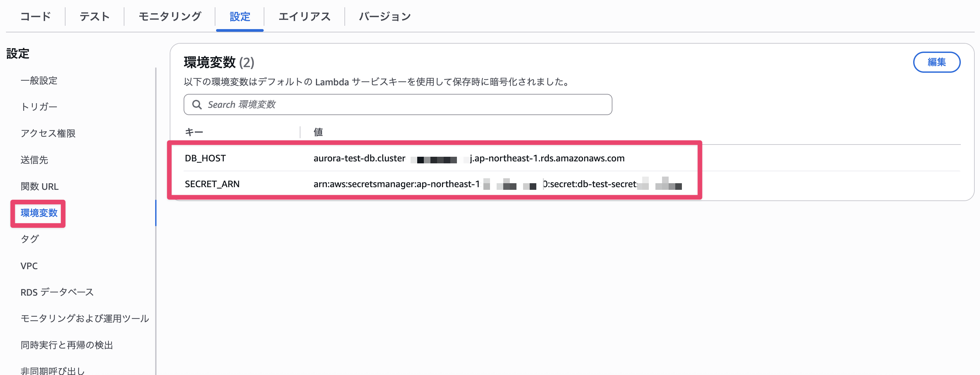Image resolution: width=980 pixels, height=375 pixels.
Task: Click the Lambda サービスキー encryption description text
Action: coord(377,82)
